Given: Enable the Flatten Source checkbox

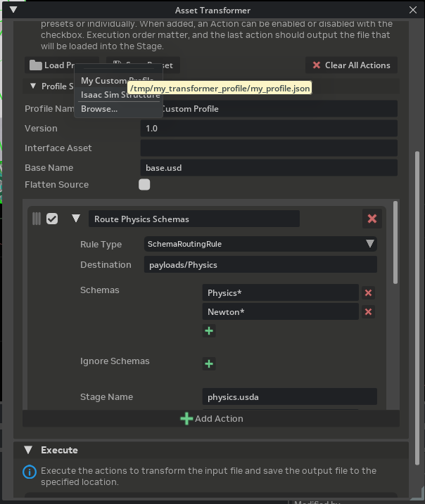Looking at the screenshot, I should [144, 185].
